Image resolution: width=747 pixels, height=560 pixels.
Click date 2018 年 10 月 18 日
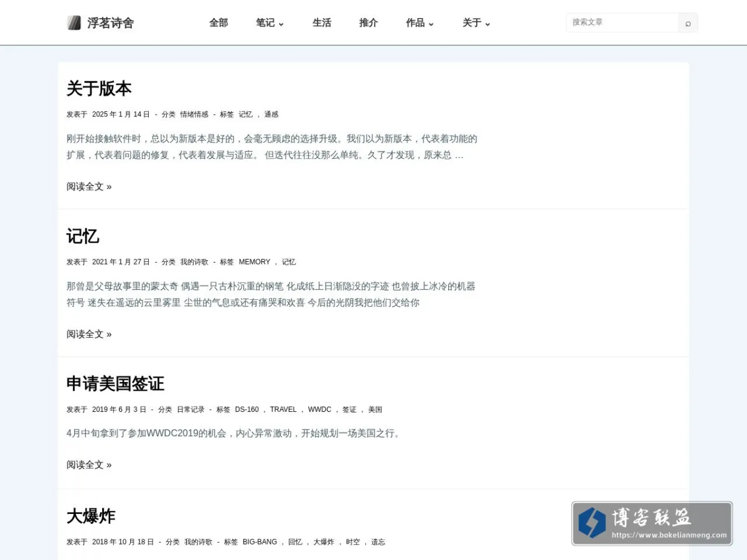click(x=123, y=542)
